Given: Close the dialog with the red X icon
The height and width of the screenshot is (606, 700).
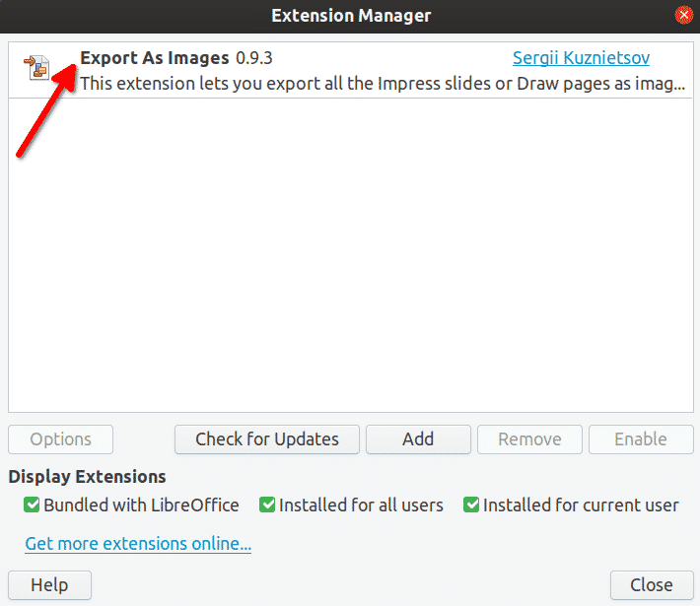Looking at the screenshot, I should [x=683, y=15].
